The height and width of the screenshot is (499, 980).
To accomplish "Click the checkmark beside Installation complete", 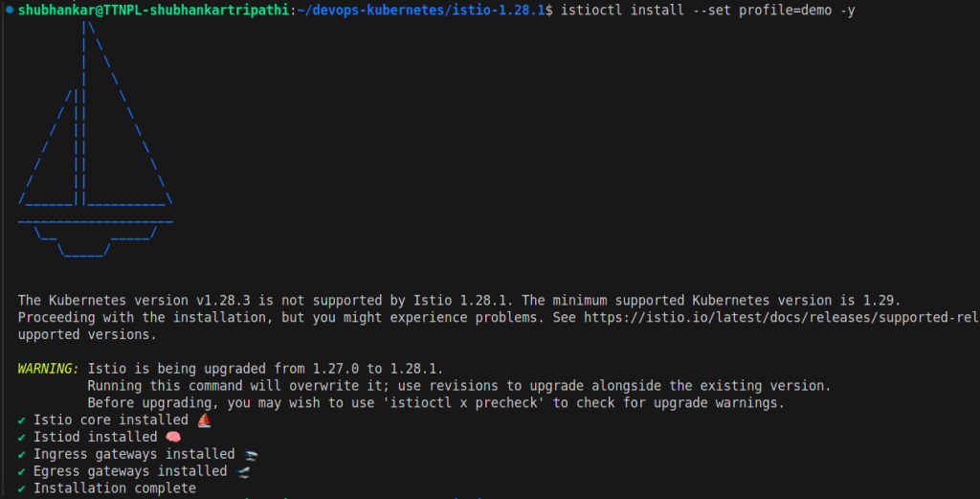I will (22, 488).
